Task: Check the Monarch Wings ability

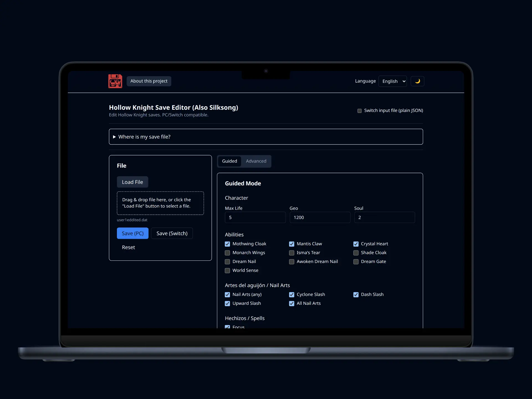Action: 227,253
